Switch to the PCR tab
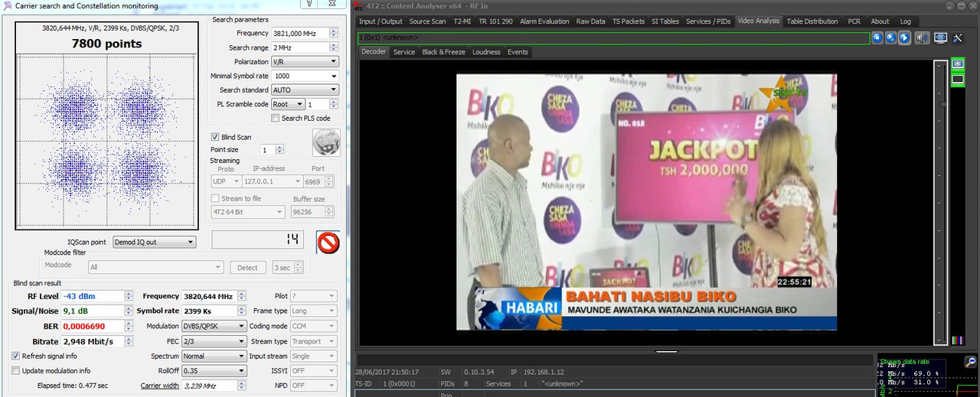The height and width of the screenshot is (397, 980). pos(854,21)
